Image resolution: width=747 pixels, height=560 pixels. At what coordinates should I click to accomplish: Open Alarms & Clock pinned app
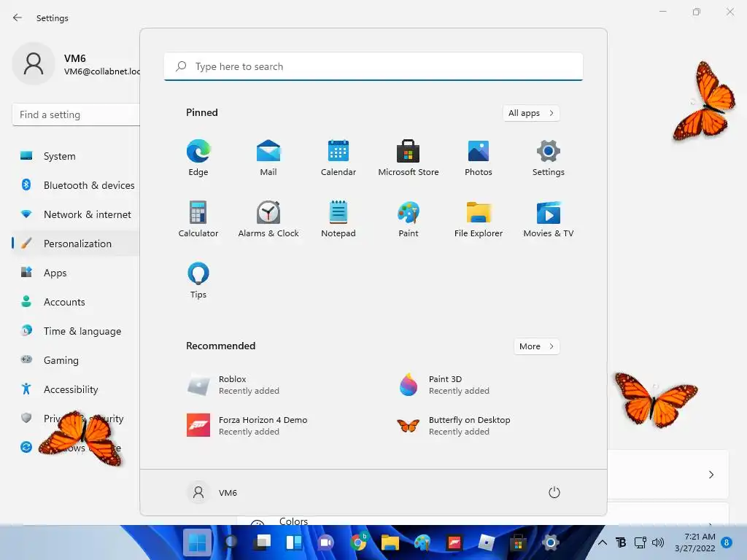click(x=268, y=219)
